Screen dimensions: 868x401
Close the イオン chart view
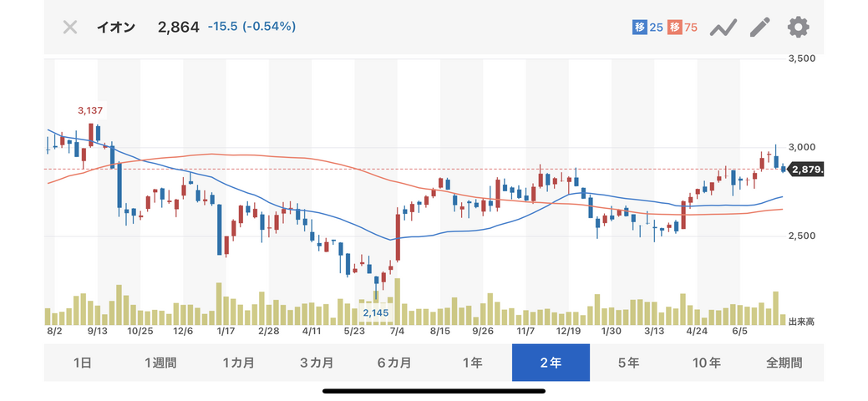(70, 27)
